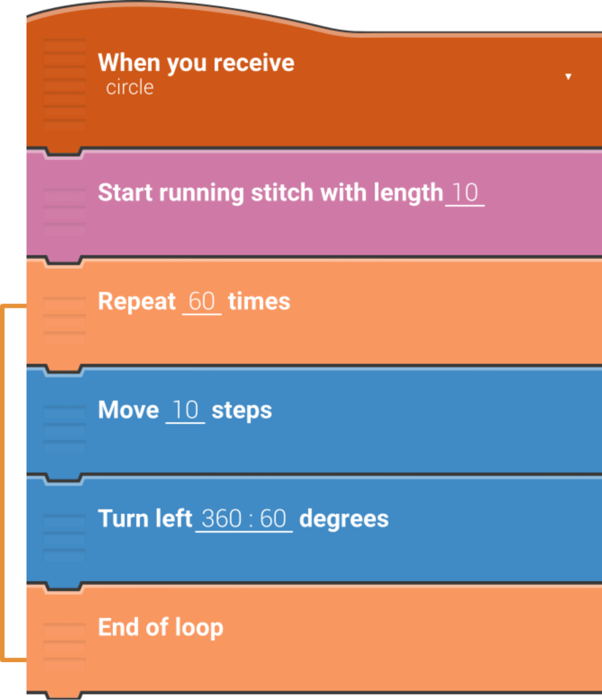This screenshot has width=602, height=700.
Task: Edit the running stitch length value 10
Action: (465, 193)
